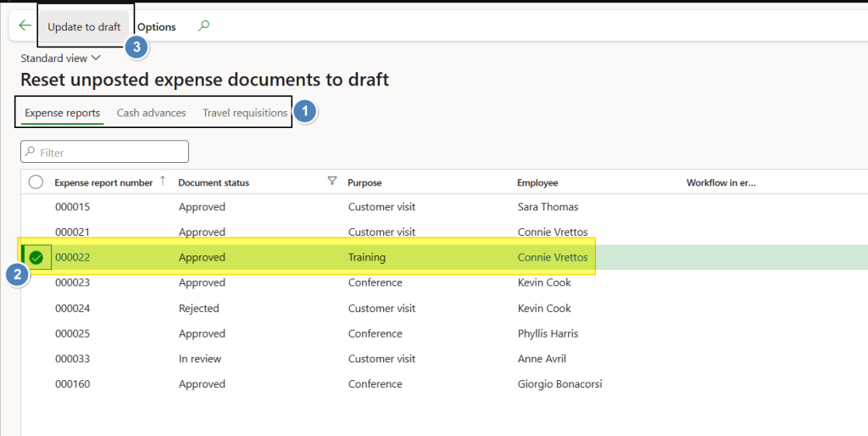Uncheck the selected row 000022 checkmark
Image resolution: width=868 pixels, height=436 pixels.
(36, 257)
